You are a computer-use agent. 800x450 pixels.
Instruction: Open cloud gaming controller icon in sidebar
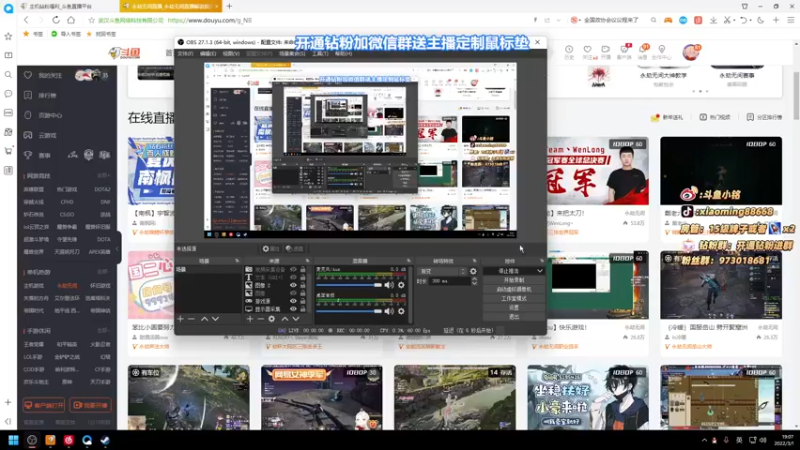pyautogui.click(x=28, y=135)
